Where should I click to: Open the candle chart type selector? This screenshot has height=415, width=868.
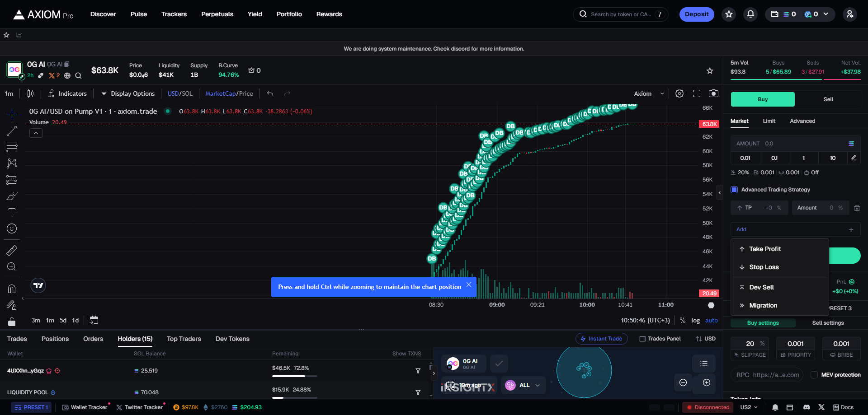(30, 93)
